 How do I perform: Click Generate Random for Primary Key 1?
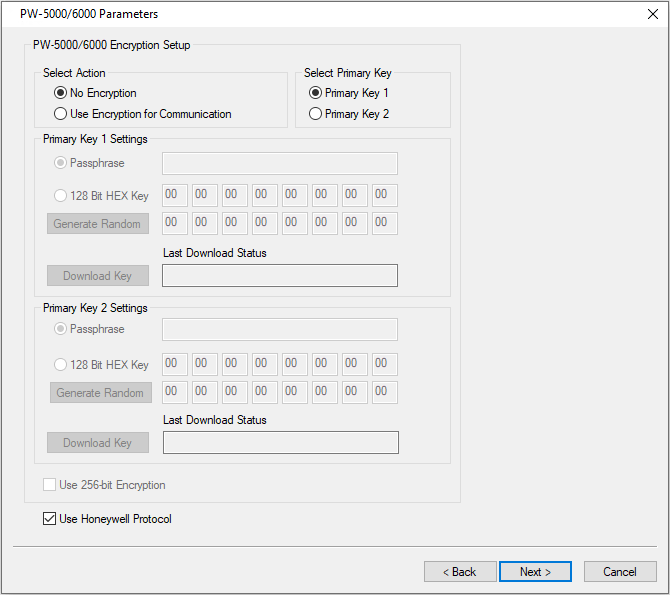point(98,224)
